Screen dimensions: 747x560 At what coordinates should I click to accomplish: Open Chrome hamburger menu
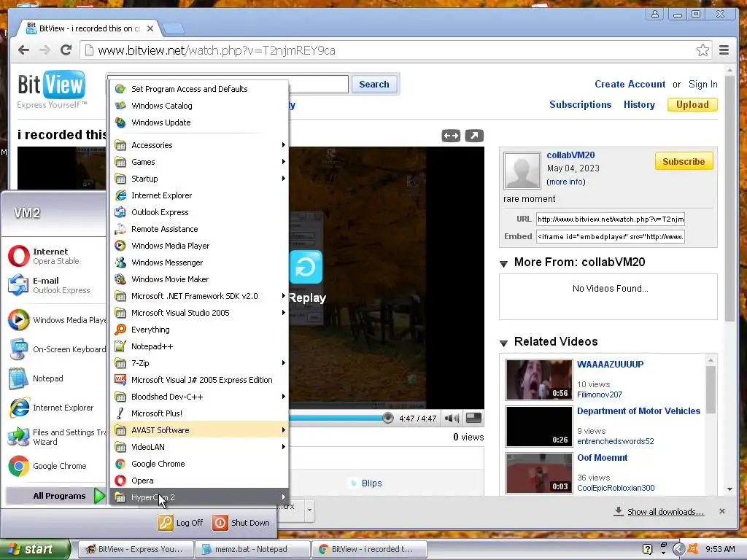pyautogui.click(x=724, y=50)
